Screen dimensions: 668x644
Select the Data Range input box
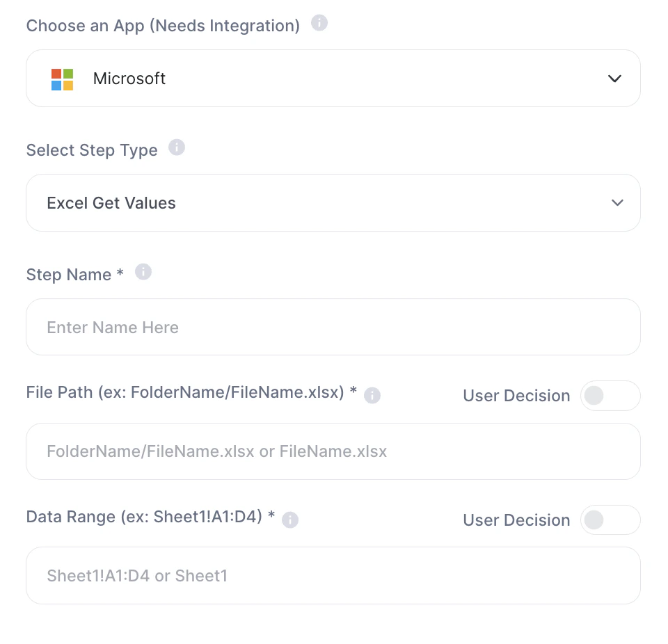(333, 575)
